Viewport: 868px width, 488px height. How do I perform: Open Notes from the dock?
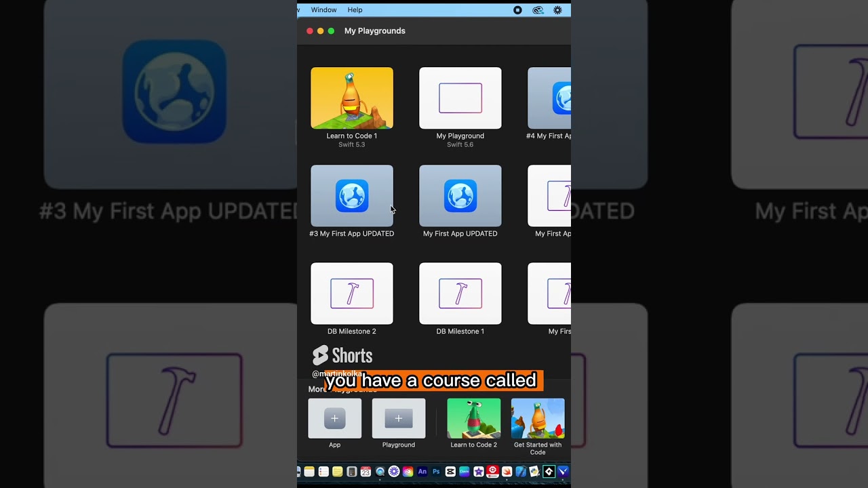[x=309, y=472]
